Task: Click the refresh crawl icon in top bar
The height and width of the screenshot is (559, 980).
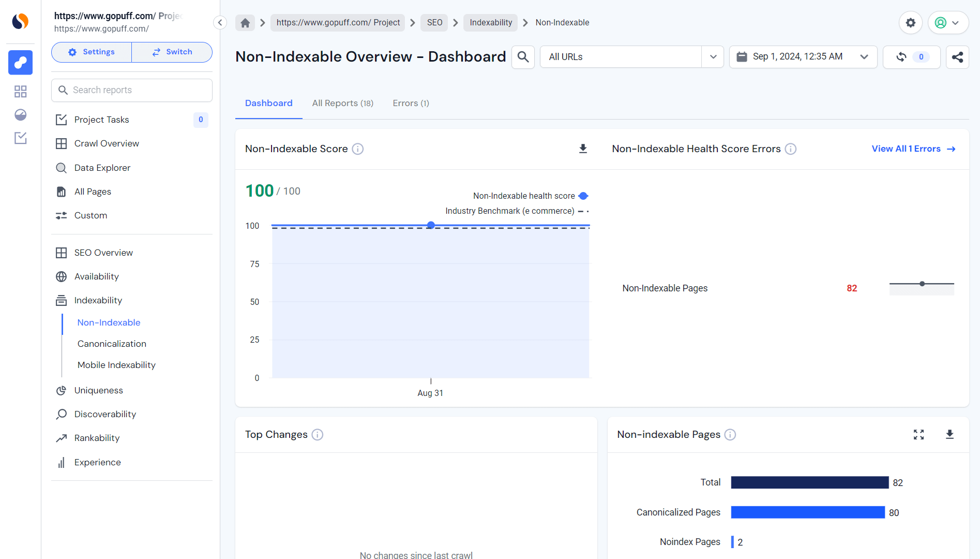Action: point(901,57)
